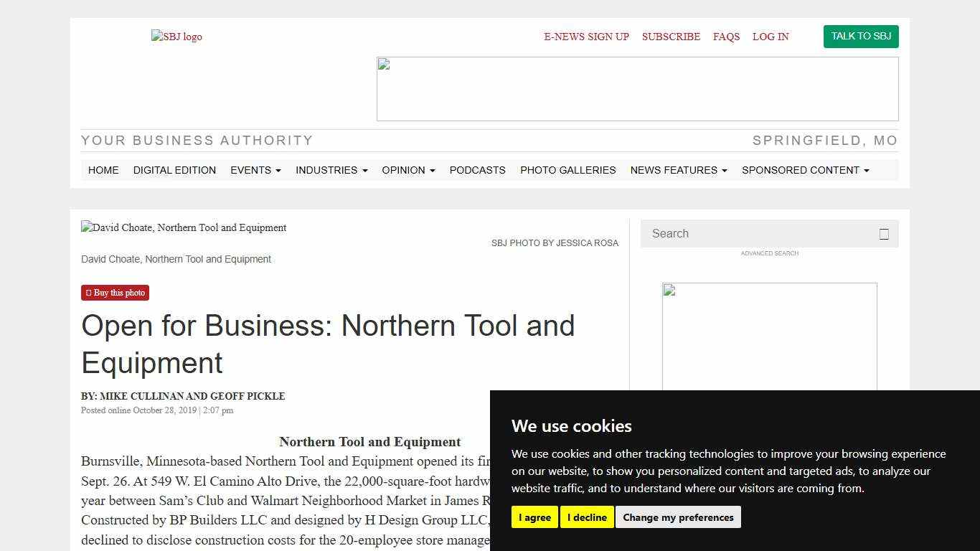Click the SUBSCRIBE link
This screenshot has height=551, width=980.
click(671, 37)
